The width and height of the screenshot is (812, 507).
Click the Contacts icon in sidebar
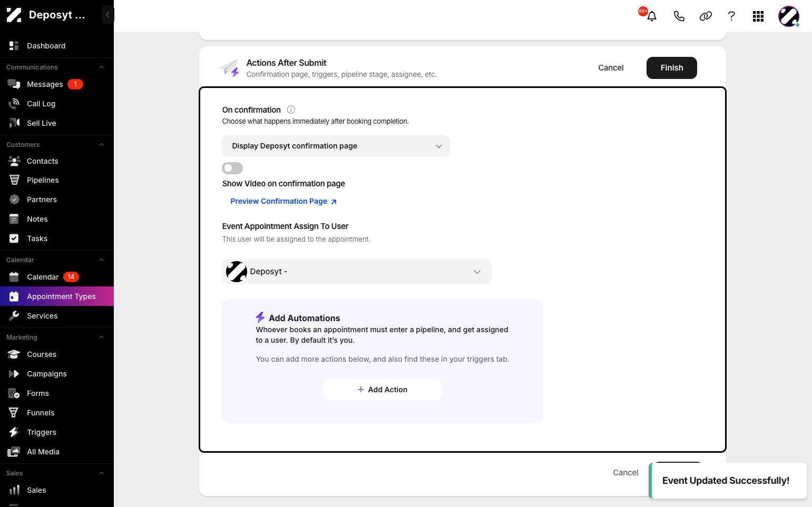[x=14, y=161]
